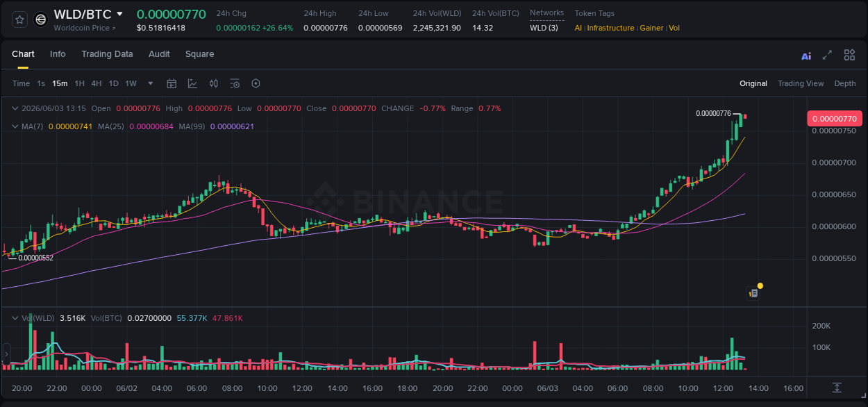Open the hexagon chart settings icon

pos(256,83)
